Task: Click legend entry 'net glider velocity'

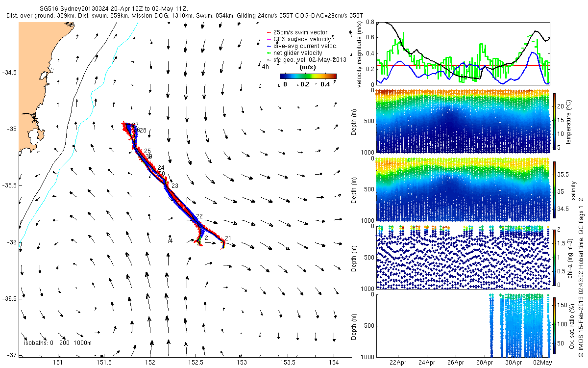Action: (298, 53)
